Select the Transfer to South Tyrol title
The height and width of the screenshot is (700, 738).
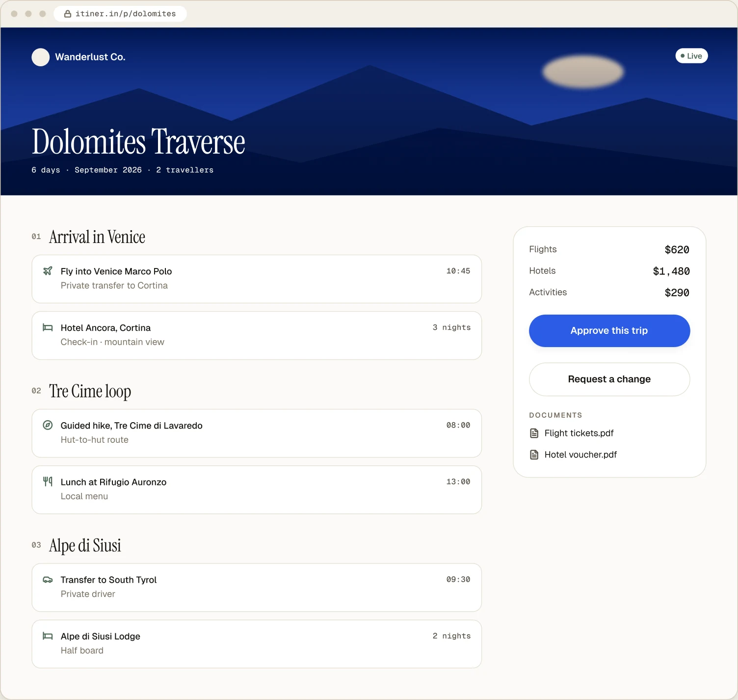point(108,580)
